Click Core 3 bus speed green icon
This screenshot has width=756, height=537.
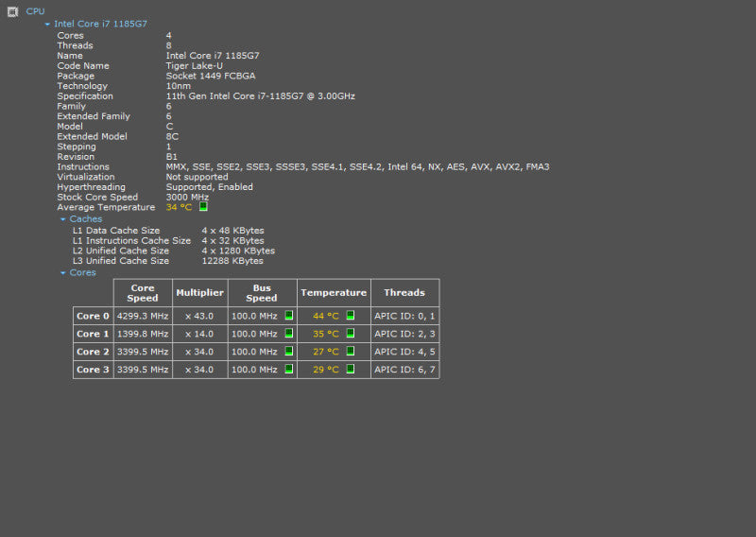[289, 369]
